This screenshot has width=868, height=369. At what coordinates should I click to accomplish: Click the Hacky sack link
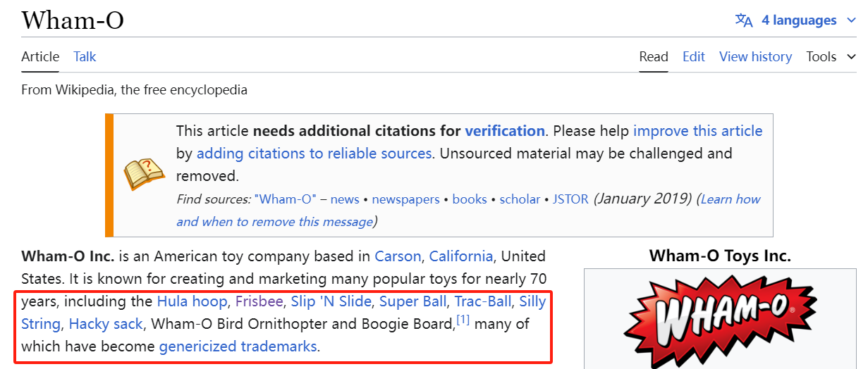click(106, 324)
